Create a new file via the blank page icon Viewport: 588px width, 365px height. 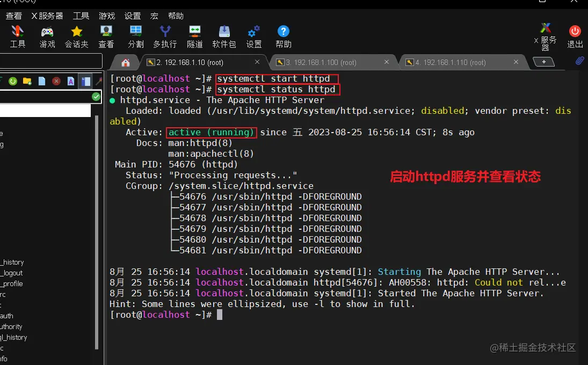pyautogui.click(x=42, y=81)
